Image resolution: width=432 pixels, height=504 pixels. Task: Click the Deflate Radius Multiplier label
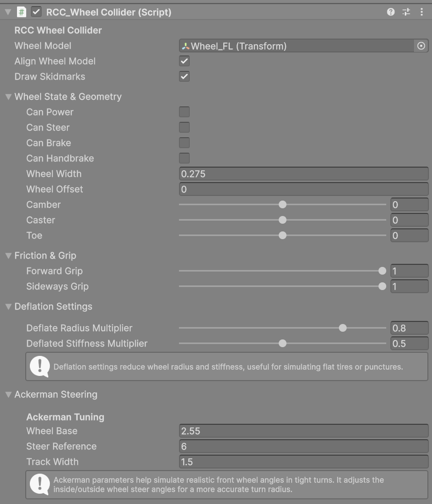79,328
